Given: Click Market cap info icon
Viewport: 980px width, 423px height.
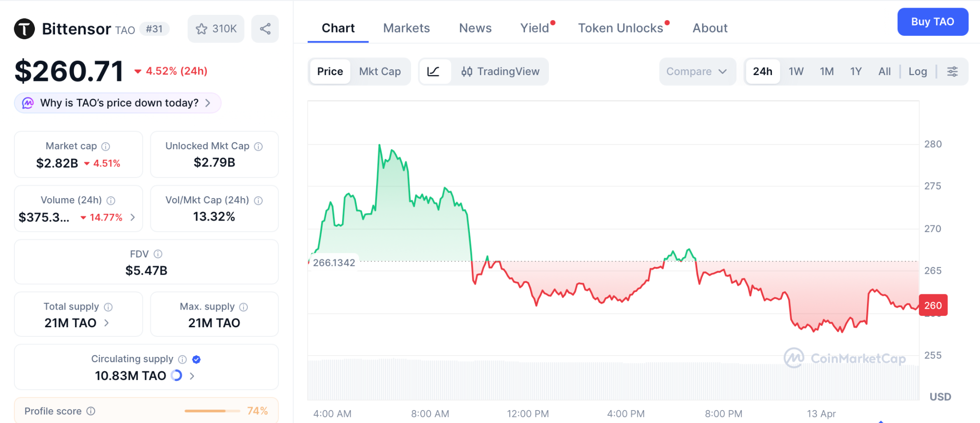Looking at the screenshot, I should coord(106,146).
